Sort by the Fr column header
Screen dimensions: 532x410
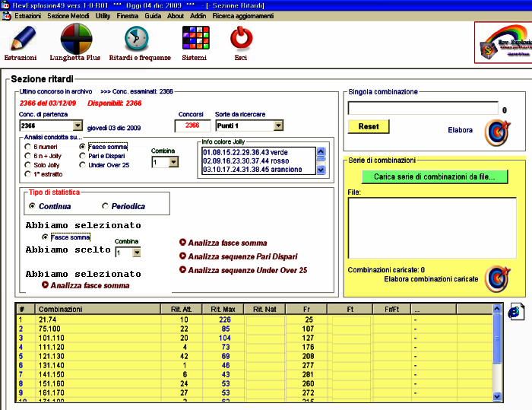click(306, 309)
